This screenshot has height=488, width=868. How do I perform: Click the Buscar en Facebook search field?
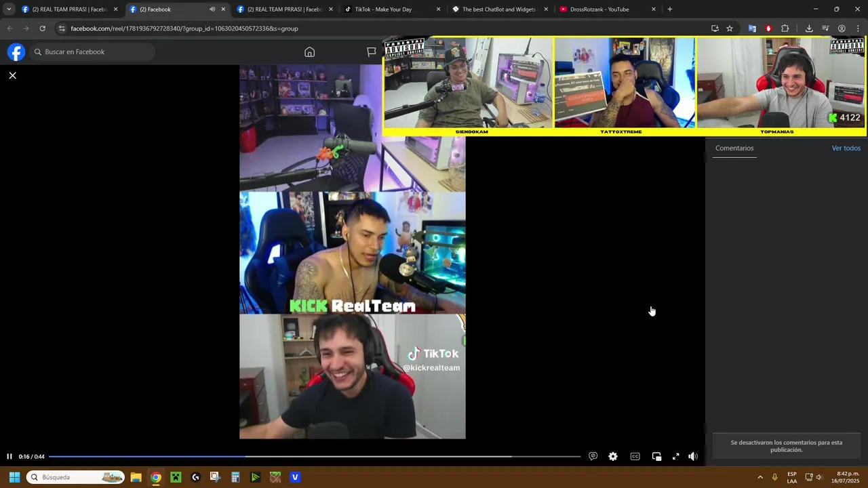[92, 52]
